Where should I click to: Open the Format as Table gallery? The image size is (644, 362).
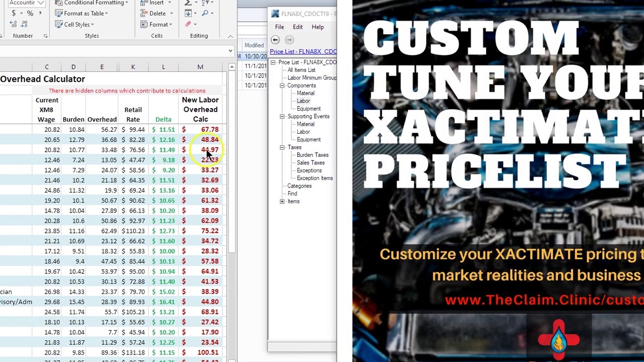point(82,14)
